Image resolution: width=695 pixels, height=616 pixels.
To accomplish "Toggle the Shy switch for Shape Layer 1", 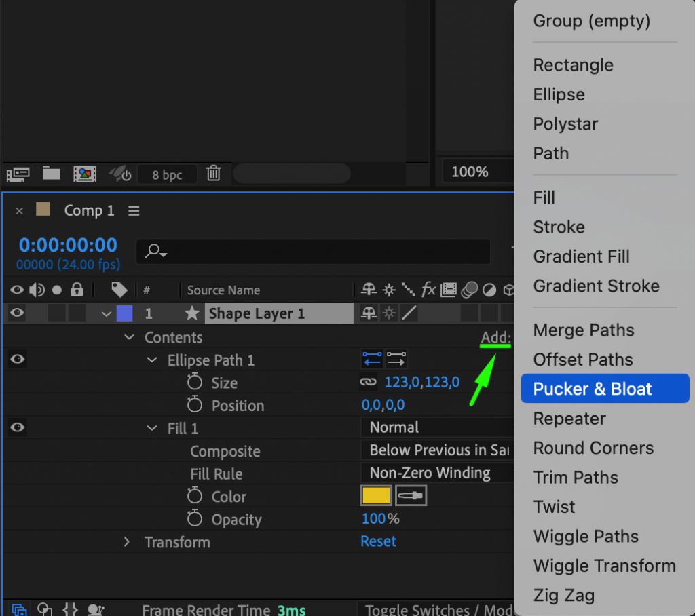I will point(369,313).
